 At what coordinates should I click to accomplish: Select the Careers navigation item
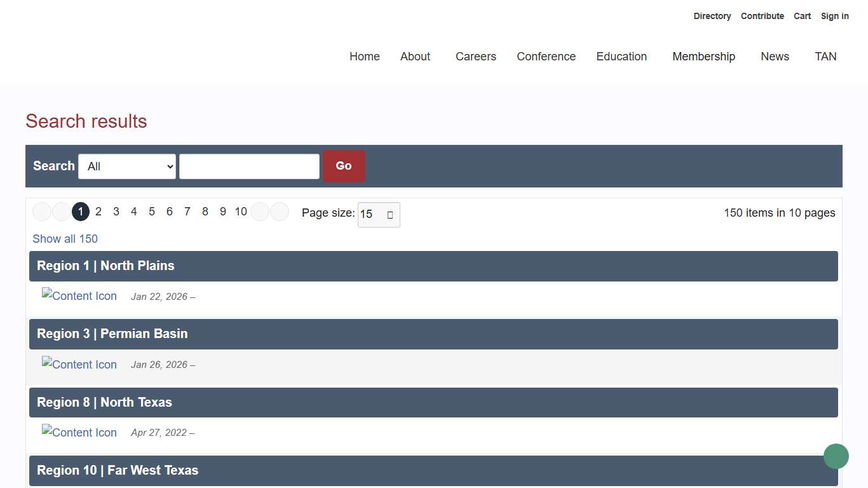coord(475,57)
